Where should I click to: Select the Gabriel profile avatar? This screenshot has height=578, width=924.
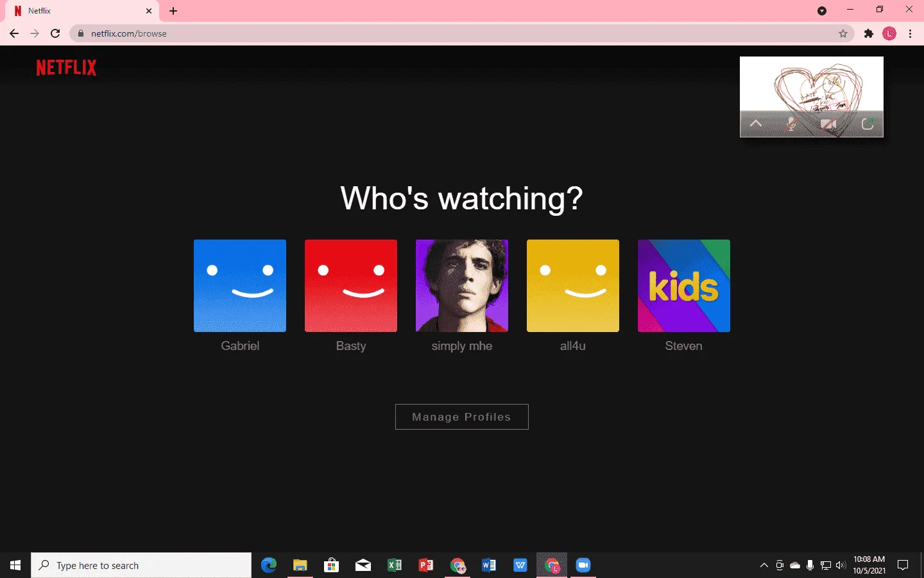tap(240, 286)
